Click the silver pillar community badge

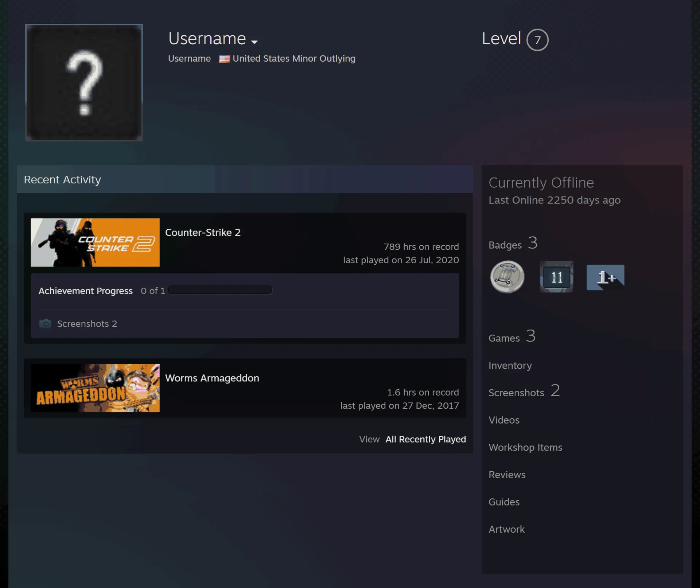[x=507, y=277]
